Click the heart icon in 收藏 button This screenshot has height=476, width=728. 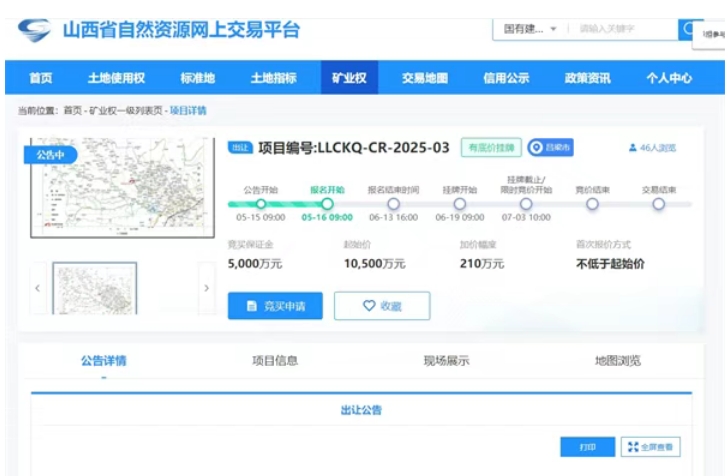coord(369,306)
